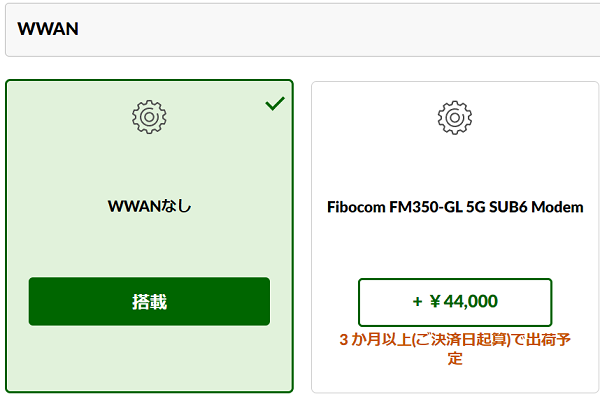Viewport: 600px width, 401px height.
Task: Click the plus sign beside ¥44,000
Action: click(x=417, y=302)
